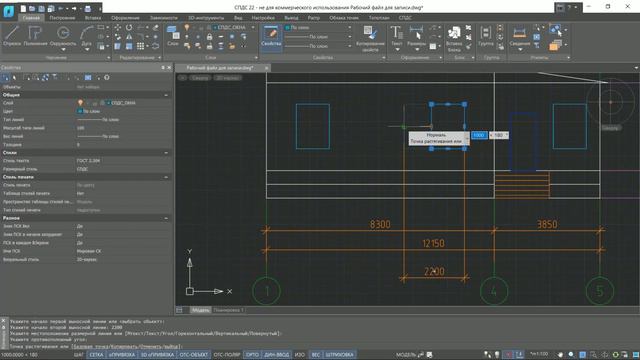Switch to the СПДС ribbon tab
This screenshot has height=360, width=640.
pyautogui.click(x=405, y=18)
